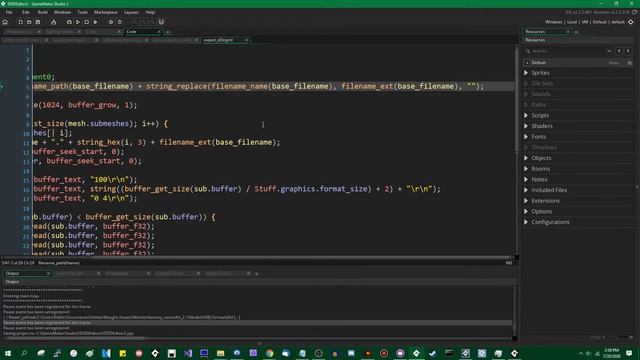Add a new workspace tab
Viewport: 640px width, 360px height.
pos(167,31)
